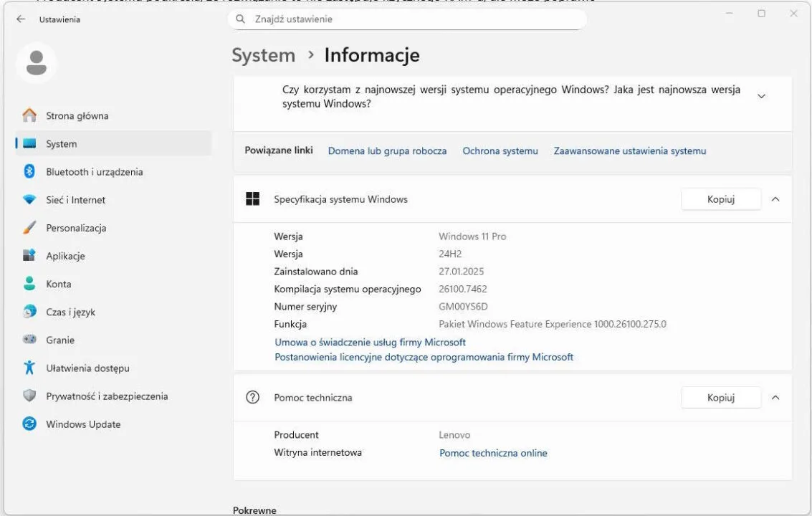Screen dimensions: 812x516
Task: Open Zaawansowane ustawienia systemu link
Action: click(x=629, y=151)
